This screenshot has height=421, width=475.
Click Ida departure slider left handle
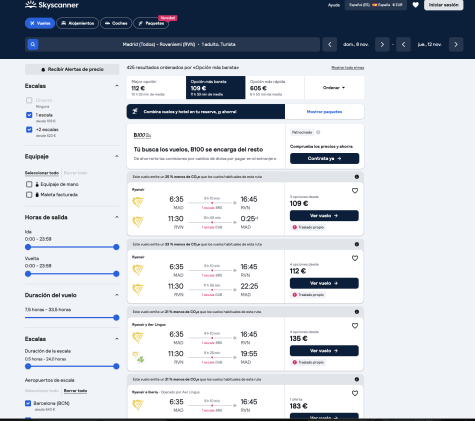pos(28,247)
